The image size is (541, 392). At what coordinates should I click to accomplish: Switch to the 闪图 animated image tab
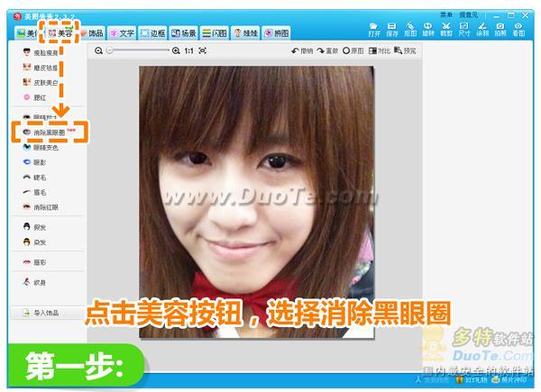(x=215, y=33)
